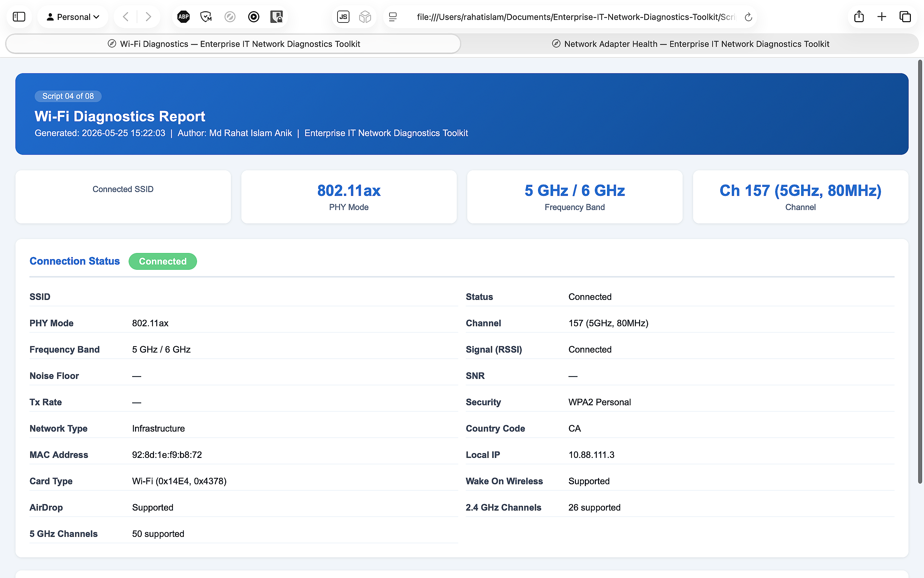Open the black record-circle extension icon

253,17
